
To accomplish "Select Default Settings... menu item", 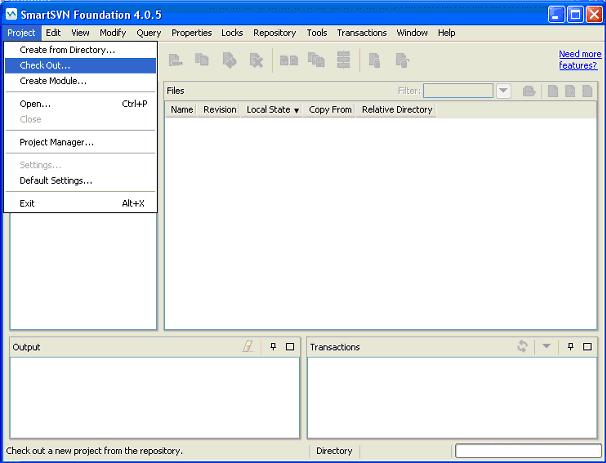I will tap(56, 181).
